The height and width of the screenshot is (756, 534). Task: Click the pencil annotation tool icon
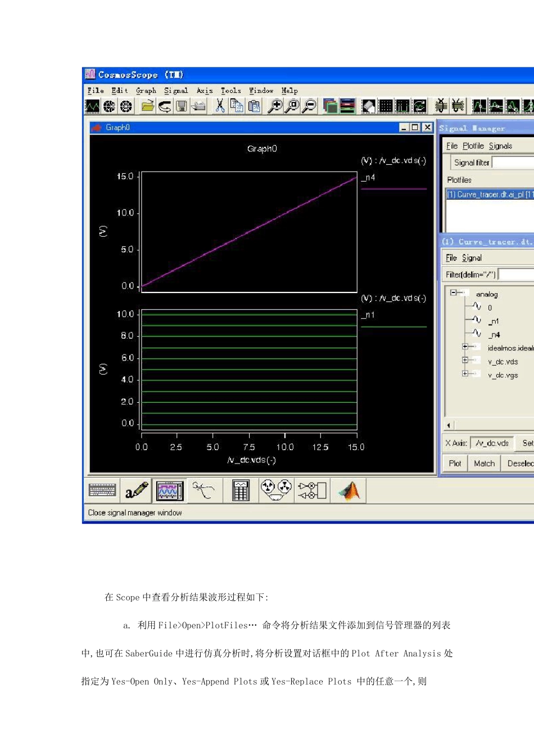(137, 490)
